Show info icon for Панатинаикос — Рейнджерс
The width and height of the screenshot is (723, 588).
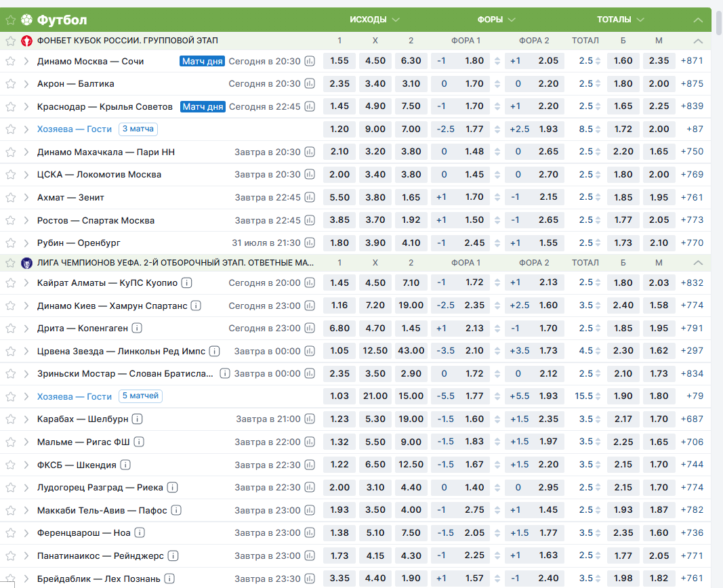click(173, 555)
